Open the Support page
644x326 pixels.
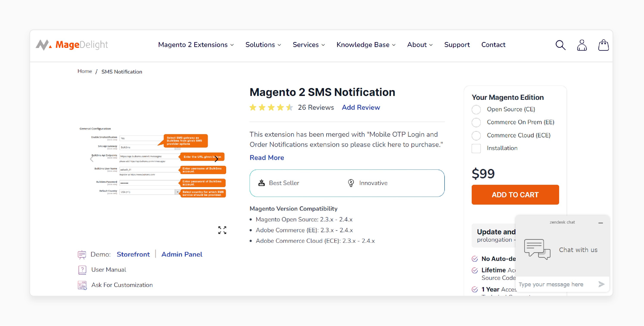[457, 45]
